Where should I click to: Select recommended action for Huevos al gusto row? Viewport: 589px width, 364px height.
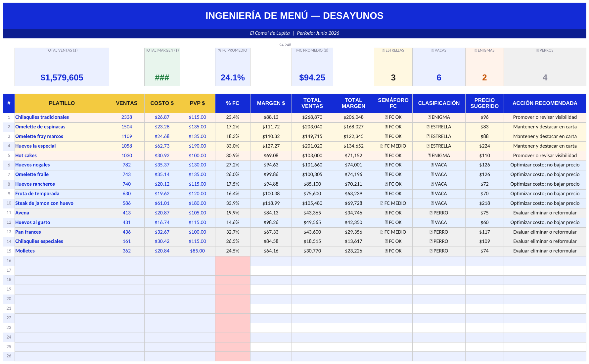point(545,222)
